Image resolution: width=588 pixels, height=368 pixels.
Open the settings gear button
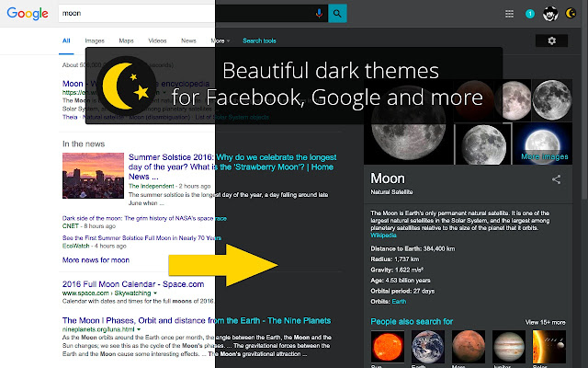point(551,40)
